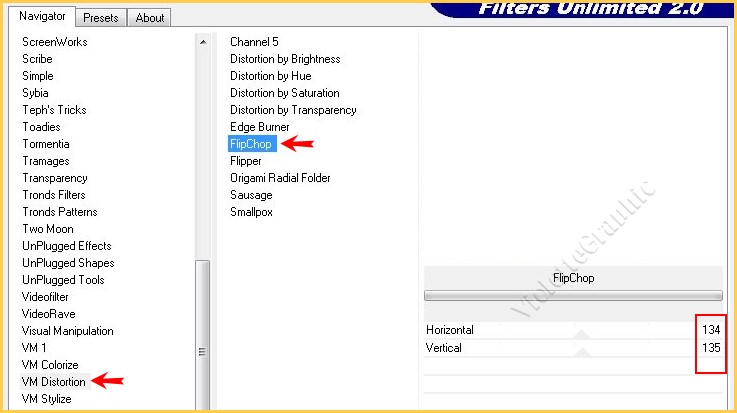Open UnPlugged Effects category
This screenshot has width=737, height=413.
[x=67, y=246]
